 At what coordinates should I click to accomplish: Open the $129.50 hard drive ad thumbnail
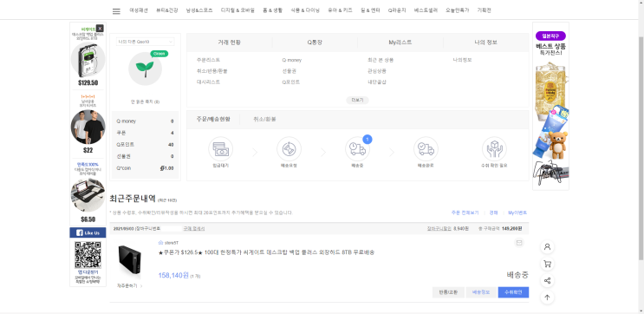point(88,60)
